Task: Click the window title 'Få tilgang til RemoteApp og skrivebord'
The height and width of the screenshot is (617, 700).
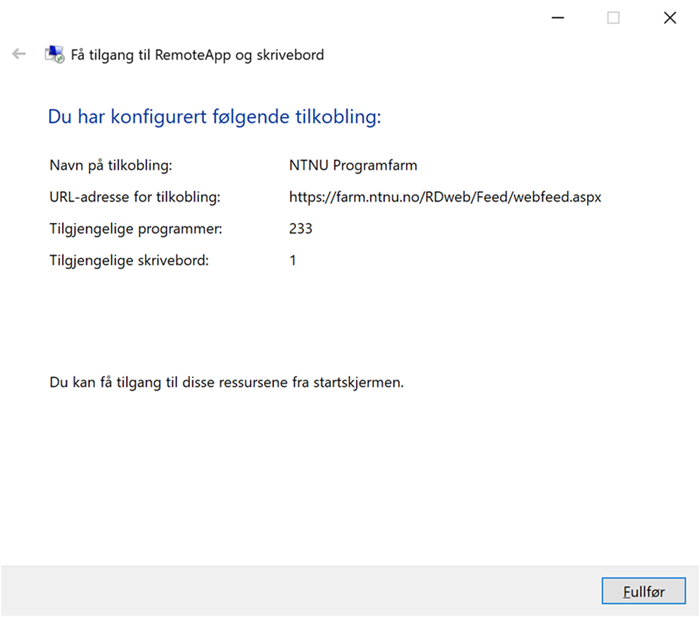Action: click(x=197, y=55)
